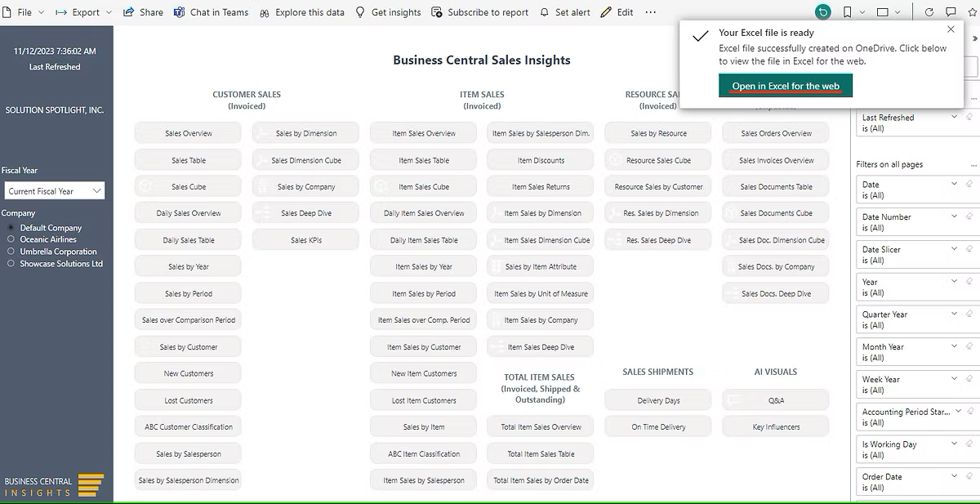Open Item Sales by Salesperson page
Screen dimensions: 980x504
click(424, 480)
